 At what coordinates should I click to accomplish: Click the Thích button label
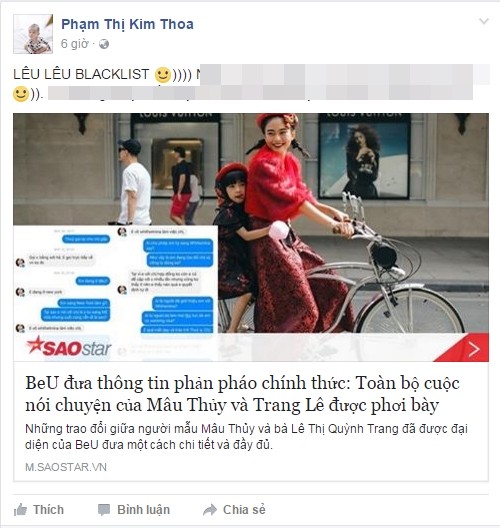[48, 510]
